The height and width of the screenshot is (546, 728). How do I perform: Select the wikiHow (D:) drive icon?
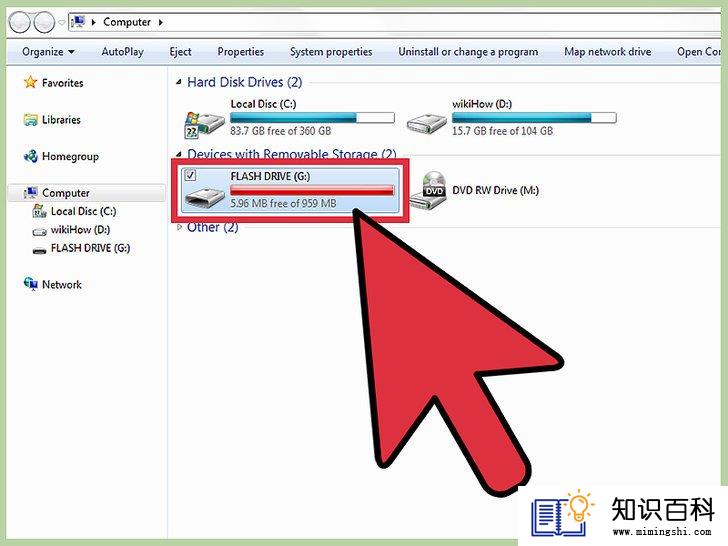tap(427, 124)
